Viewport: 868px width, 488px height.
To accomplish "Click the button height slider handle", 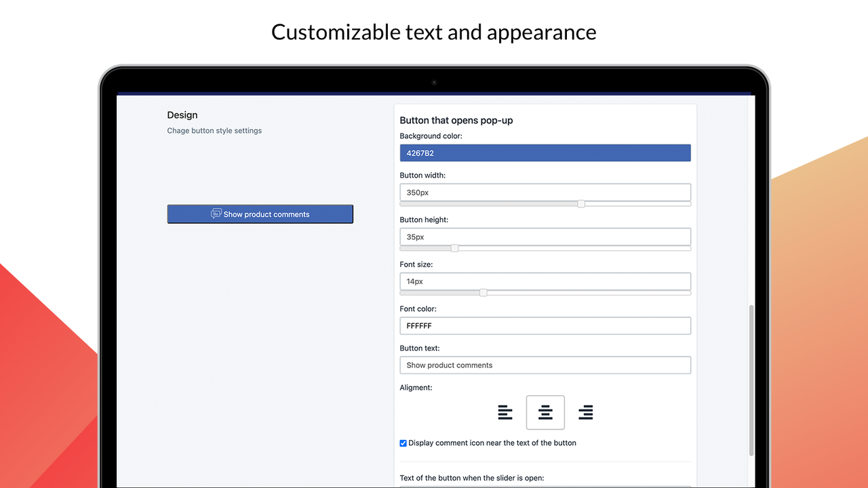I will point(454,248).
